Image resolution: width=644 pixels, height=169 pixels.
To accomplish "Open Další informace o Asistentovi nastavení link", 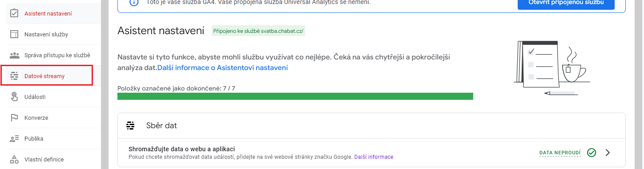I will pyautogui.click(x=222, y=68).
